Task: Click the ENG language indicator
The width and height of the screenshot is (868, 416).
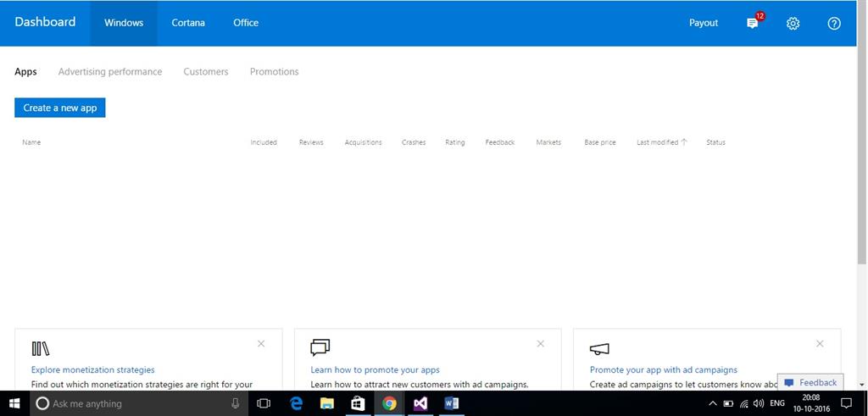Action: (x=777, y=403)
